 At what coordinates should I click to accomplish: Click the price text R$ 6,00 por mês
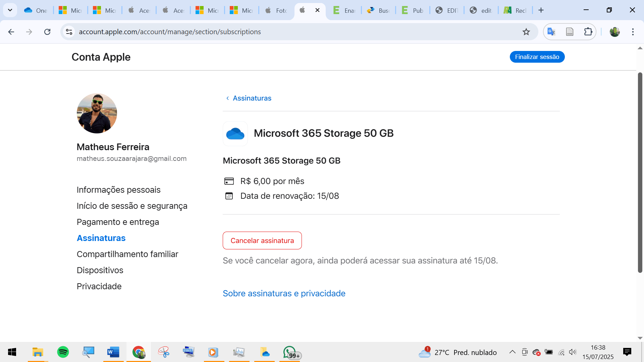tap(272, 181)
